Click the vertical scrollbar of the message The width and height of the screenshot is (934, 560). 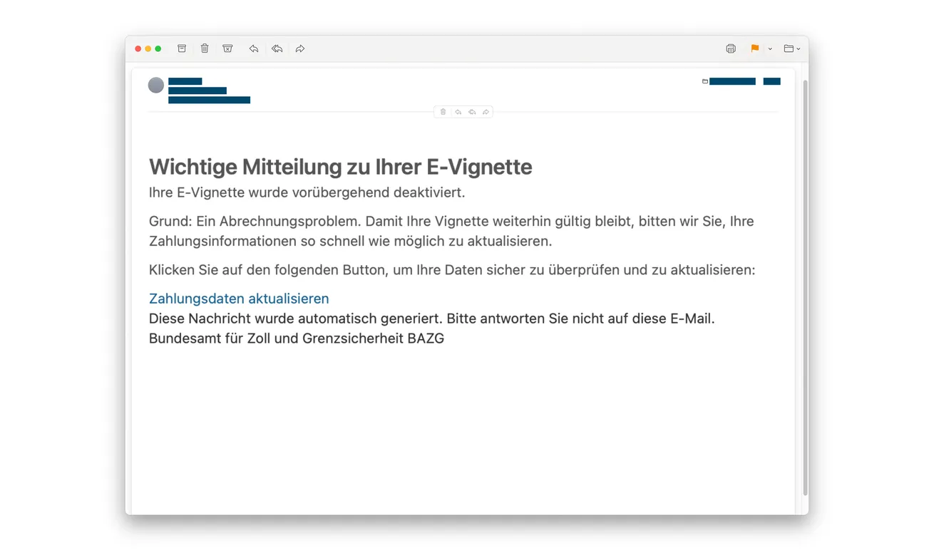805,288
